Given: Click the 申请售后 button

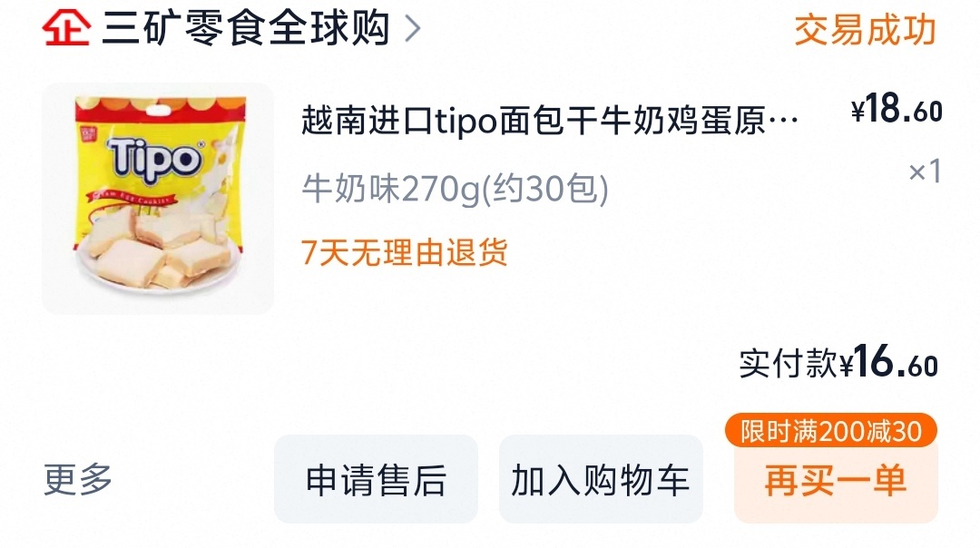Looking at the screenshot, I should tap(377, 479).
